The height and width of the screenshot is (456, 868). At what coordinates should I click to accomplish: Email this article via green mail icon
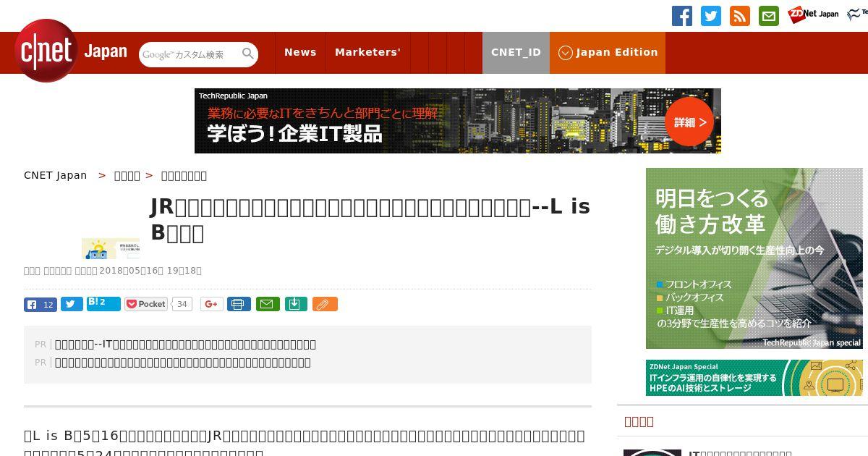[268, 304]
